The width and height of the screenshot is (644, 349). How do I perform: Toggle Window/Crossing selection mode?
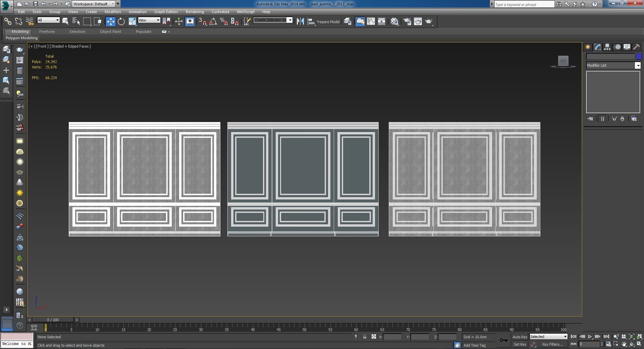pyautogui.click(x=98, y=21)
